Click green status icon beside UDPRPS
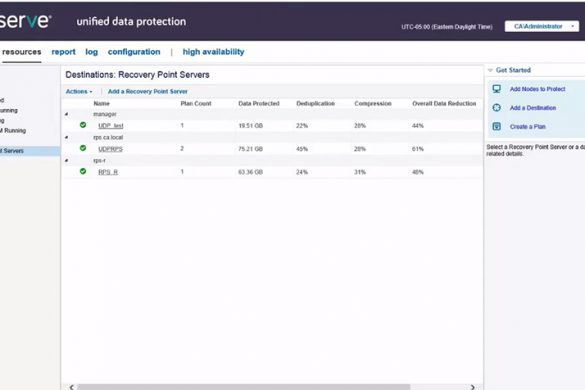 pos(83,148)
